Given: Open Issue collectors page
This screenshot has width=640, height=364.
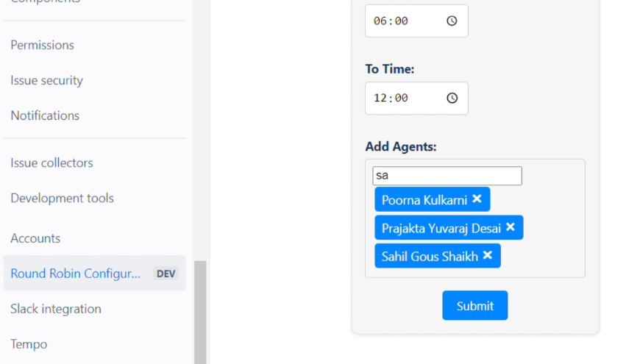Looking at the screenshot, I should [51, 163].
